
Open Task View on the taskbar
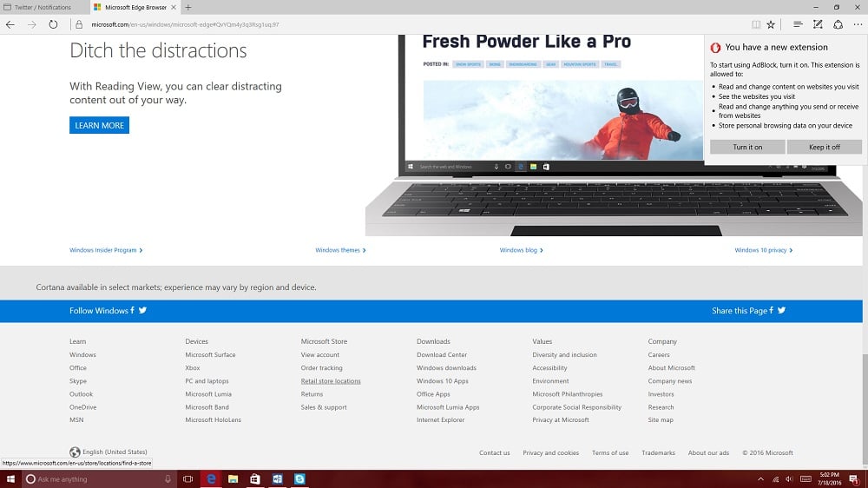tap(188, 479)
